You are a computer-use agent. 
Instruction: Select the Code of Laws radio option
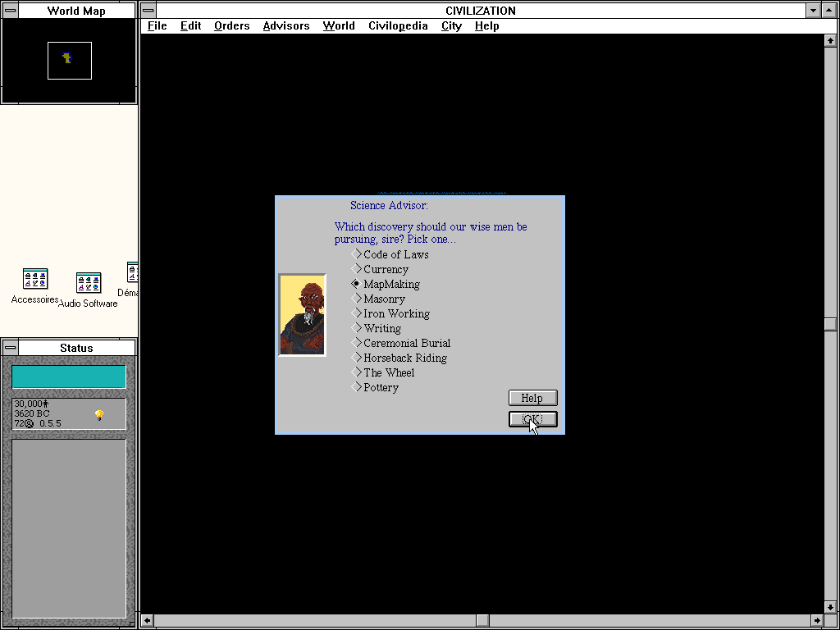click(390, 254)
